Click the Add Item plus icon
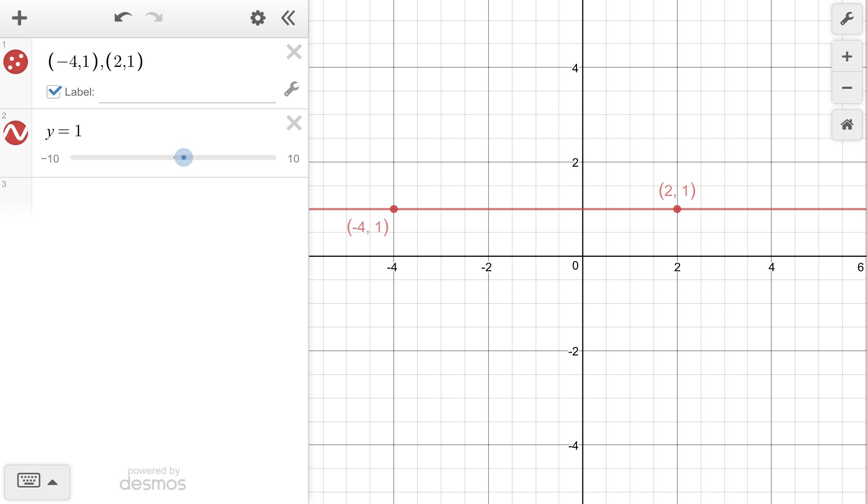Screen dimensions: 867x504 coord(19,18)
